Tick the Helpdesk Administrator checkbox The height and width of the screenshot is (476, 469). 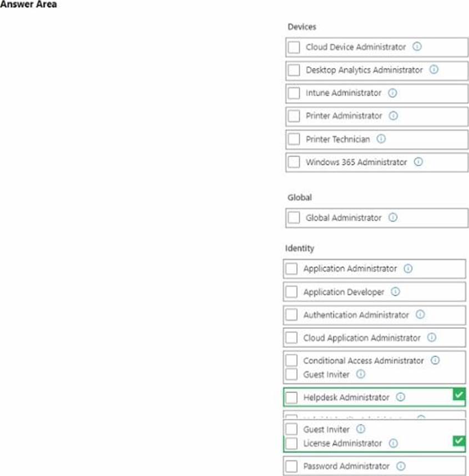pos(292,398)
